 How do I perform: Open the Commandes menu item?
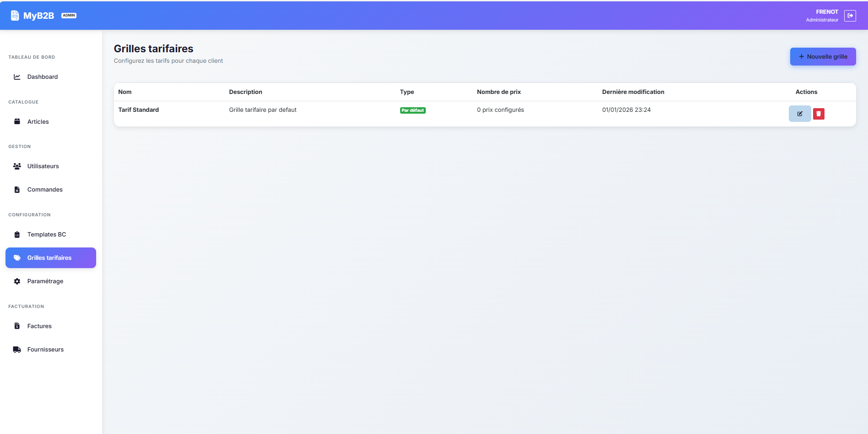coord(45,190)
